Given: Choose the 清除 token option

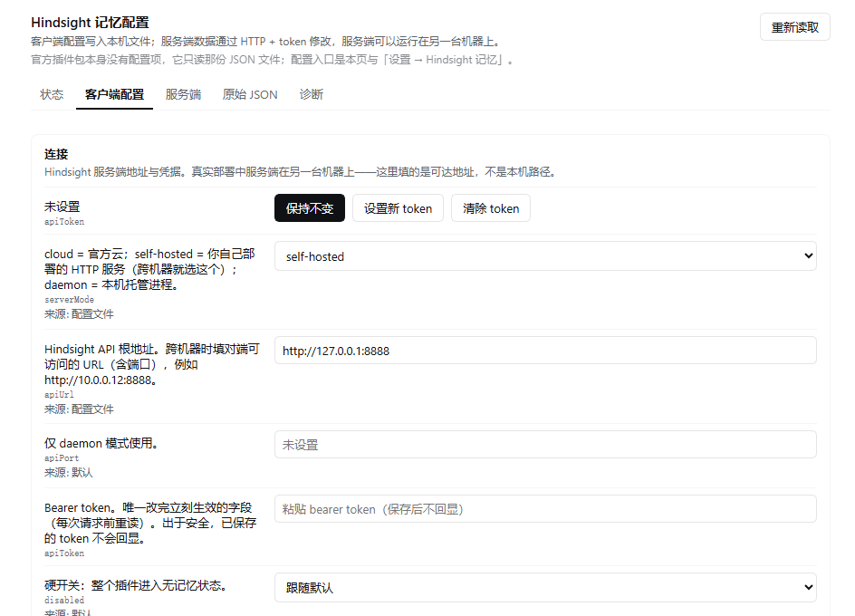Looking at the screenshot, I should [491, 207].
